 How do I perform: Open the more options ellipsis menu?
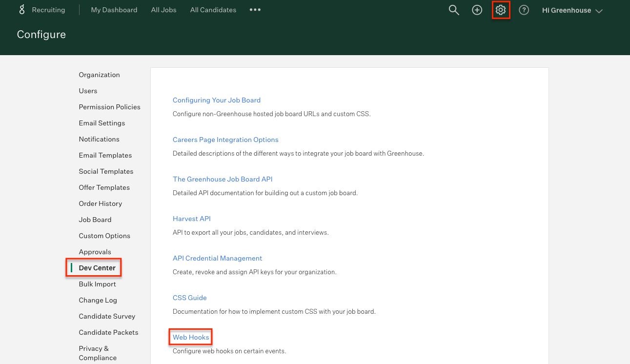click(255, 10)
